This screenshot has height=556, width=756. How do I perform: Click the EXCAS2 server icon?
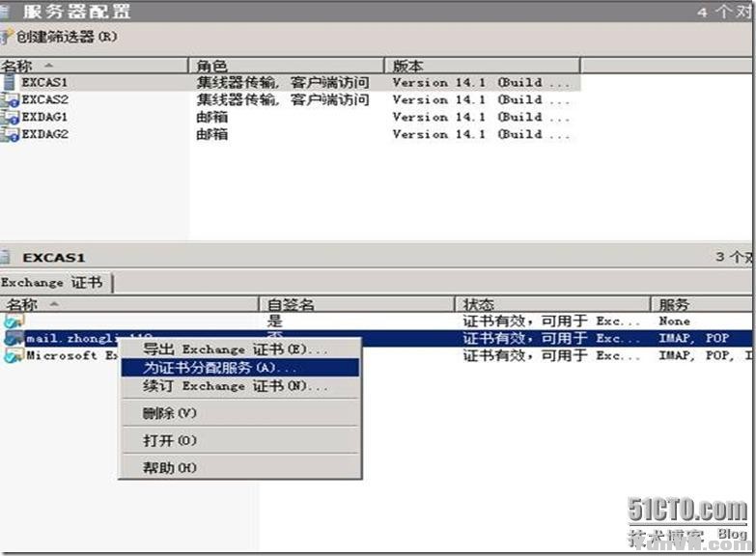9,99
